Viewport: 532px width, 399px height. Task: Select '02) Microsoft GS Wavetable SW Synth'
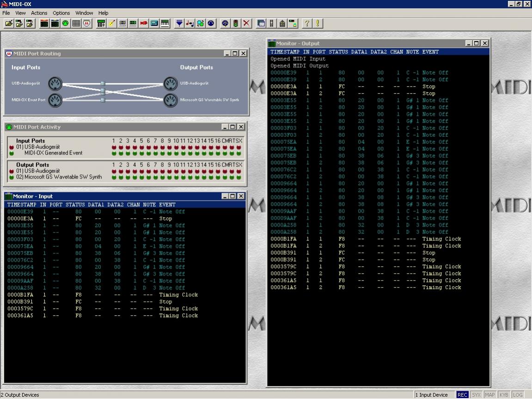click(59, 177)
